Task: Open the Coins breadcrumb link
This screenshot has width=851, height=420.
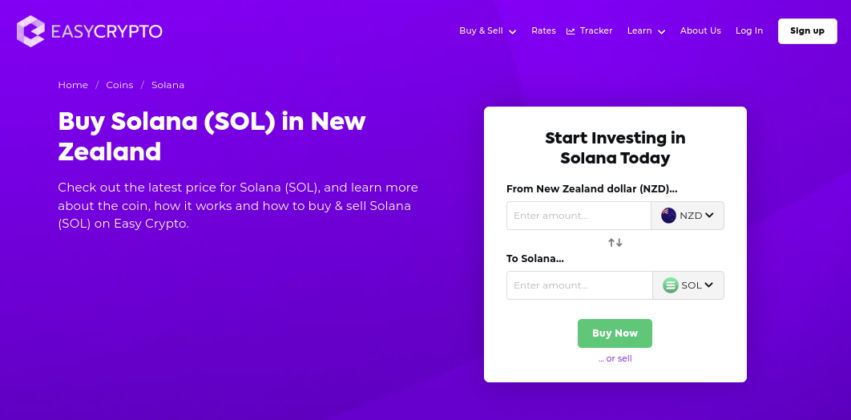Action: coord(119,85)
